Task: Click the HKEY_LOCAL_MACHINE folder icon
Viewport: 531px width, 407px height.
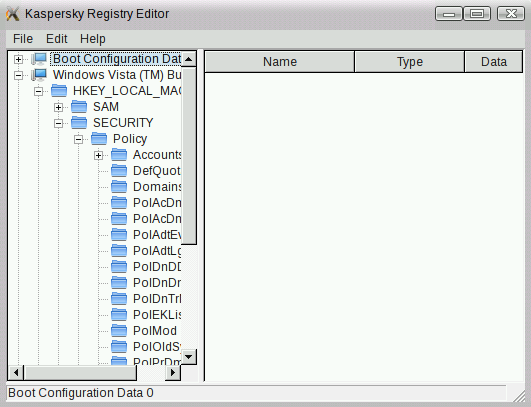Action: [x=59, y=91]
